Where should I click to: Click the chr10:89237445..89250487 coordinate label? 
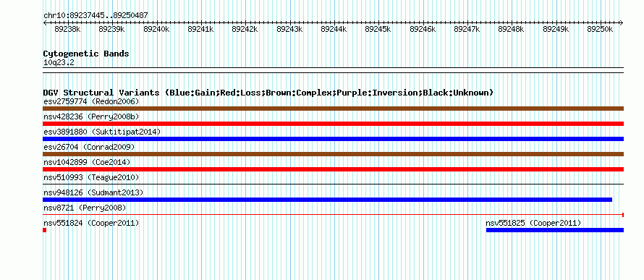tap(96, 15)
